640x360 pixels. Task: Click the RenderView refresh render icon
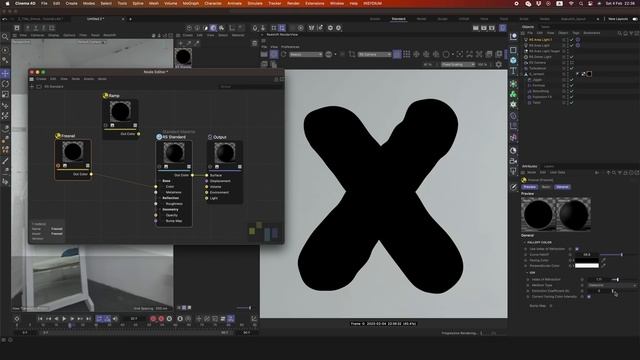(x=284, y=54)
